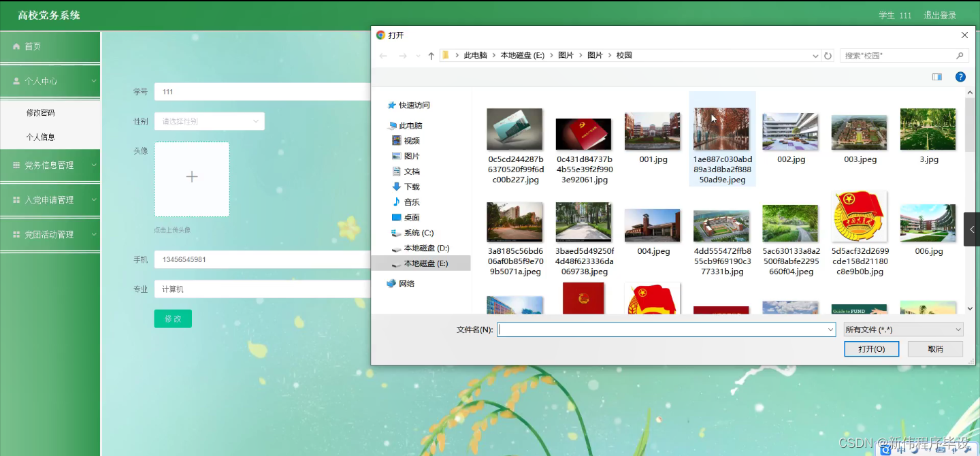This screenshot has height=456, width=980.
Task: Click the grid icon beside 党务信息管理
Action: tap(16, 165)
